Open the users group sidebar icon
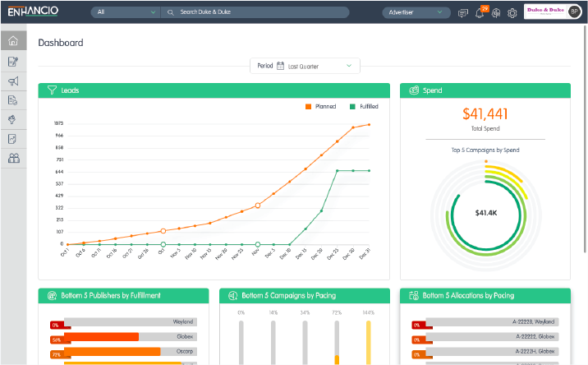Viewport: 588px width, 365px height. tap(13, 158)
